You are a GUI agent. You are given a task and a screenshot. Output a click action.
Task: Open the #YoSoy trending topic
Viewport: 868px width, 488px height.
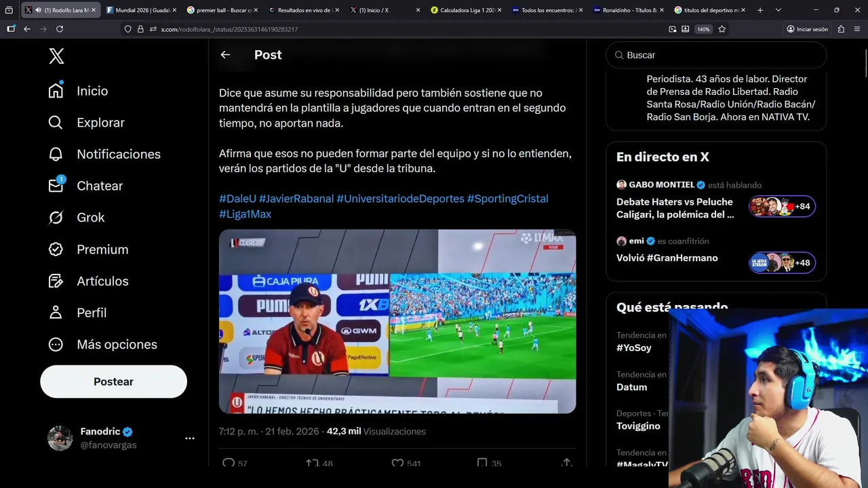pos(633,348)
